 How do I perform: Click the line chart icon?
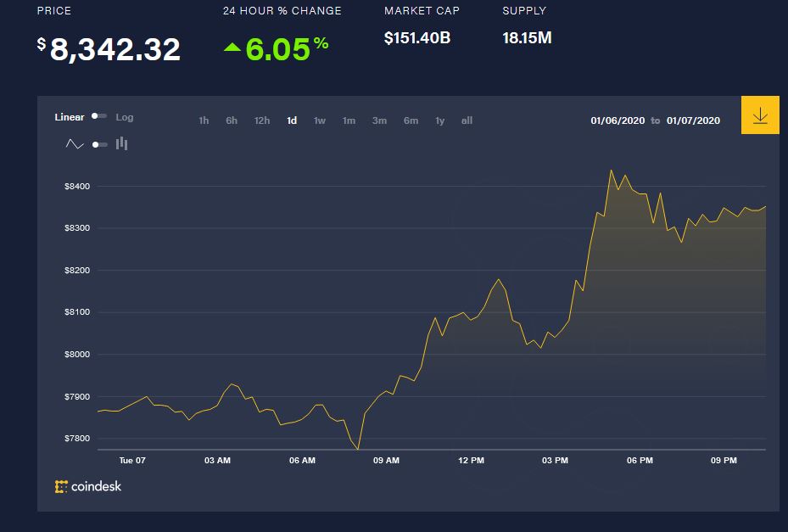click(x=75, y=144)
